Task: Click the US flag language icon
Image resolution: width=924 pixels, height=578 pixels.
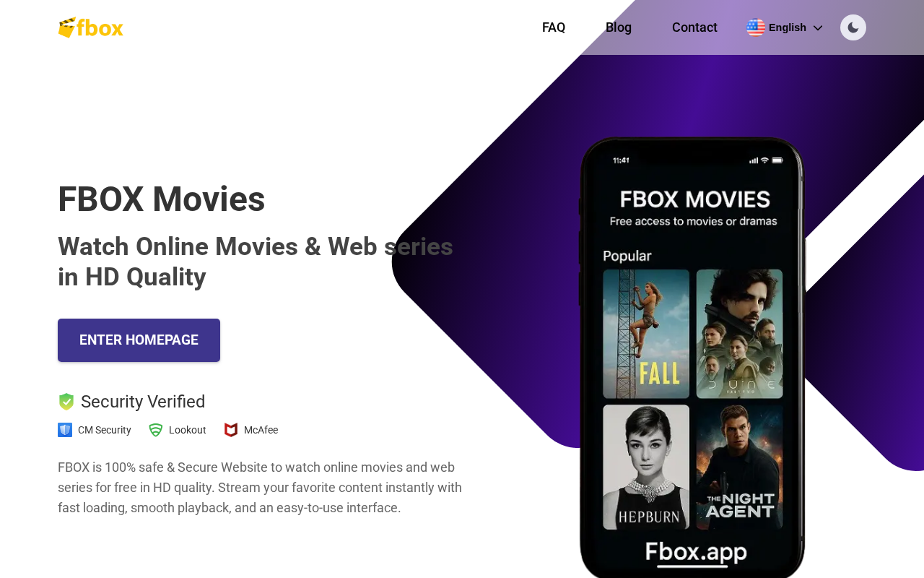Action: point(756,27)
